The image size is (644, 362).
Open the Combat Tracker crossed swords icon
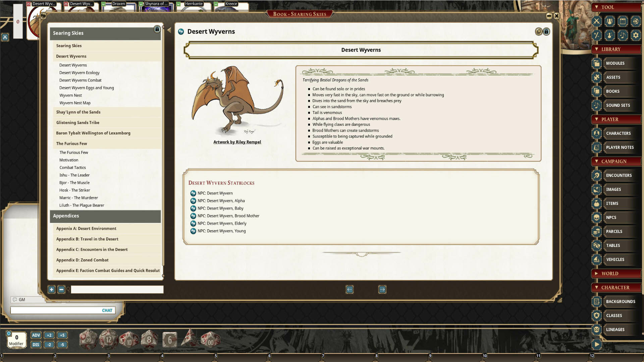click(x=597, y=21)
